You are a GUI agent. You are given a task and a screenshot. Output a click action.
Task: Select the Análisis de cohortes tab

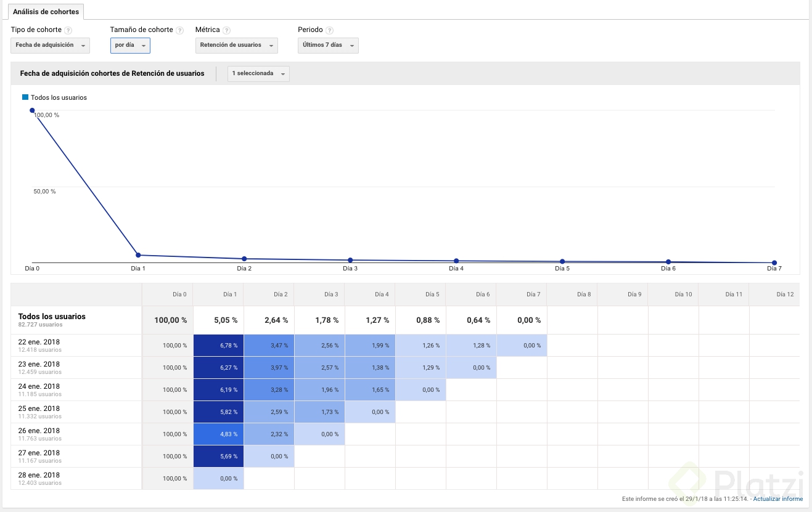[x=46, y=12]
